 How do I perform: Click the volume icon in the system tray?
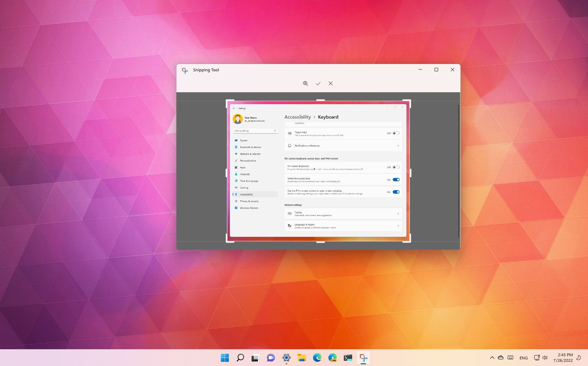(545, 358)
